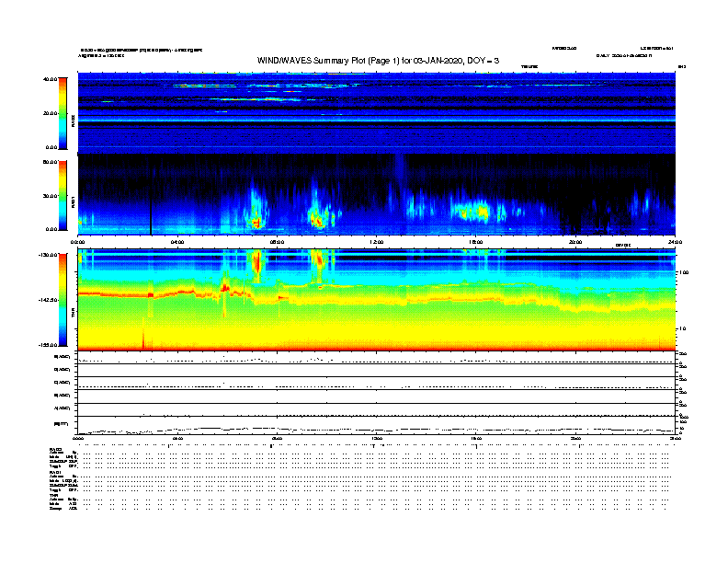Select the 30.00 label on RAD1 scale
728x563 pixels.
point(50,196)
